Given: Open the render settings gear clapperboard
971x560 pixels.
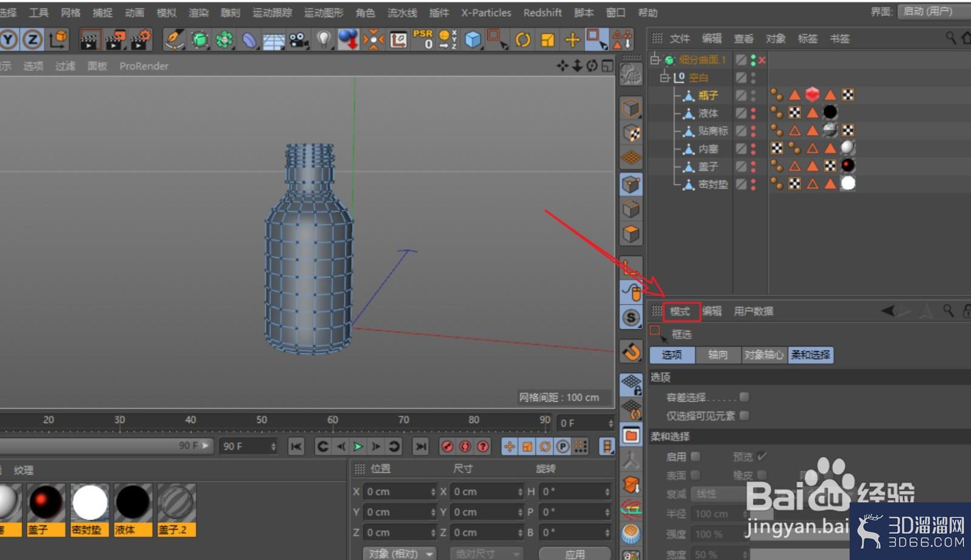Looking at the screenshot, I should click(141, 40).
